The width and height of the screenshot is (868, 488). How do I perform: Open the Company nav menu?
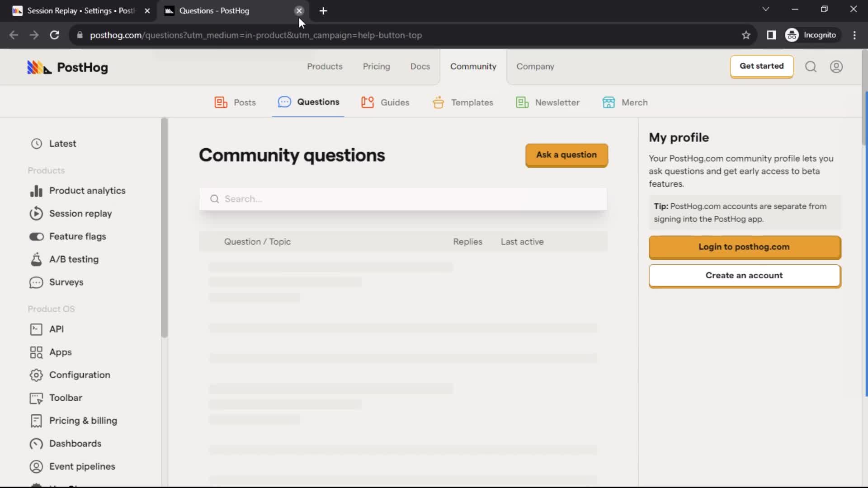[x=535, y=66]
